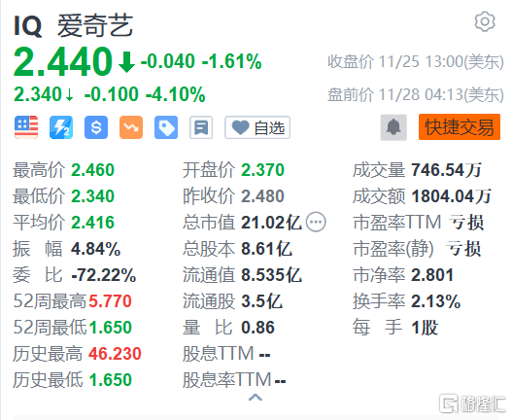The image size is (512, 420).
Task: Click the current price 2.440
Action: click(63, 61)
